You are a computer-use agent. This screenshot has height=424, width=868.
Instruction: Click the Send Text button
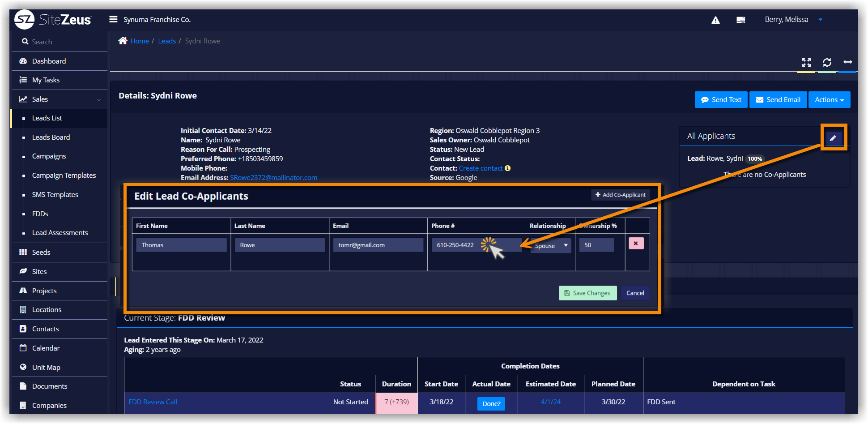[721, 100]
